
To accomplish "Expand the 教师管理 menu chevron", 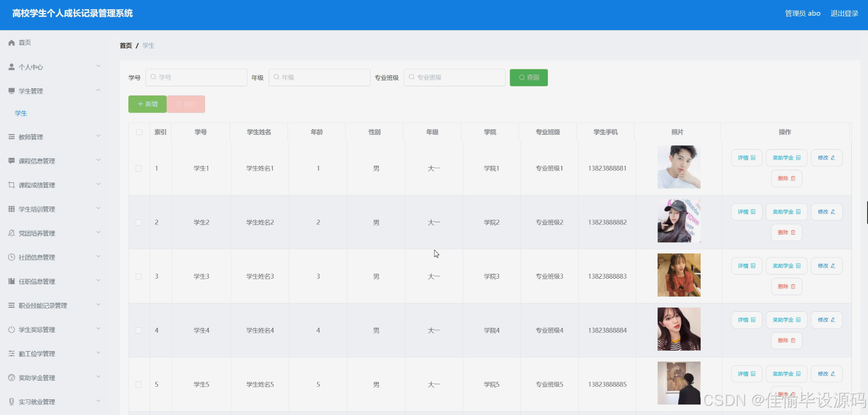I will tap(98, 136).
